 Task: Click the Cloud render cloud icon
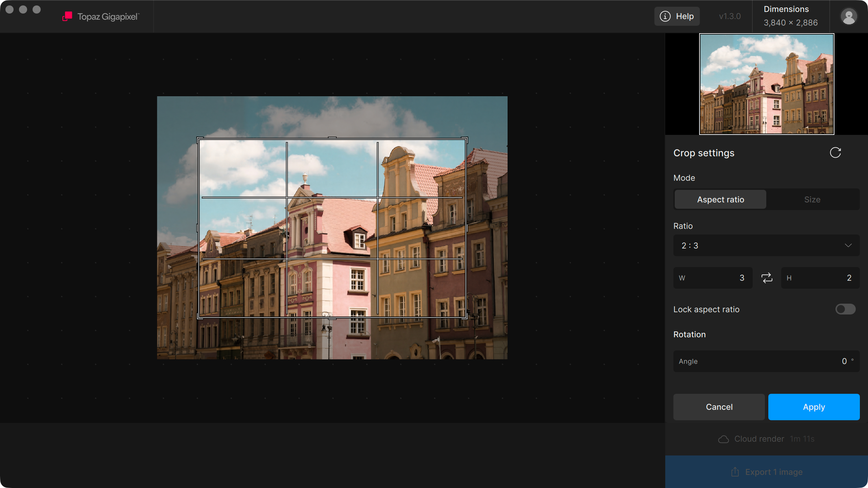tap(724, 439)
